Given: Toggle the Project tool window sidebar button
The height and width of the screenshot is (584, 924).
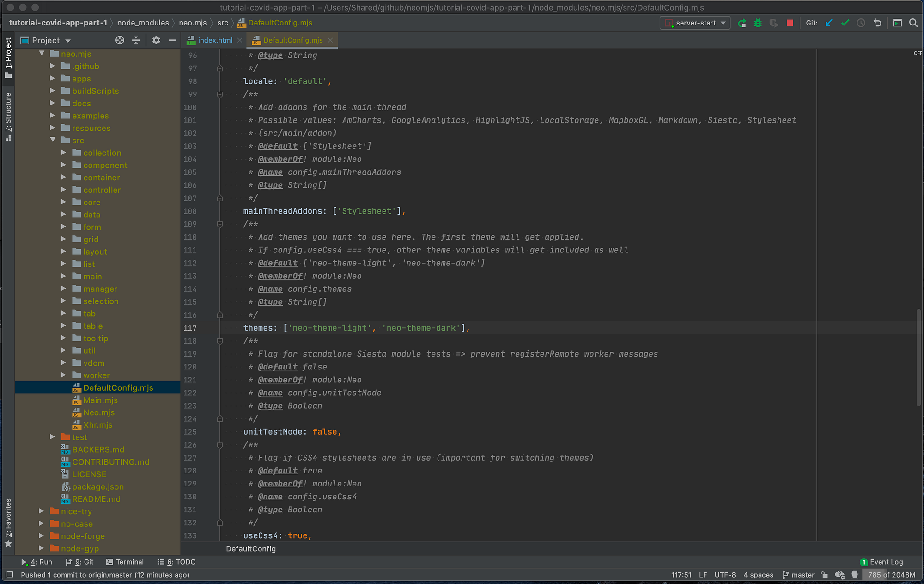Looking at the screenshot, I should click(x=8, y=60).
